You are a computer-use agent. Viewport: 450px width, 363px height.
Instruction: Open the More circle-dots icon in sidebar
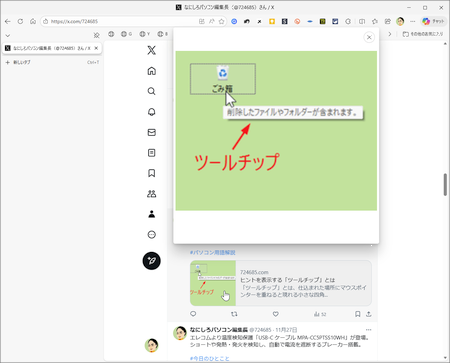coord(152,235)
